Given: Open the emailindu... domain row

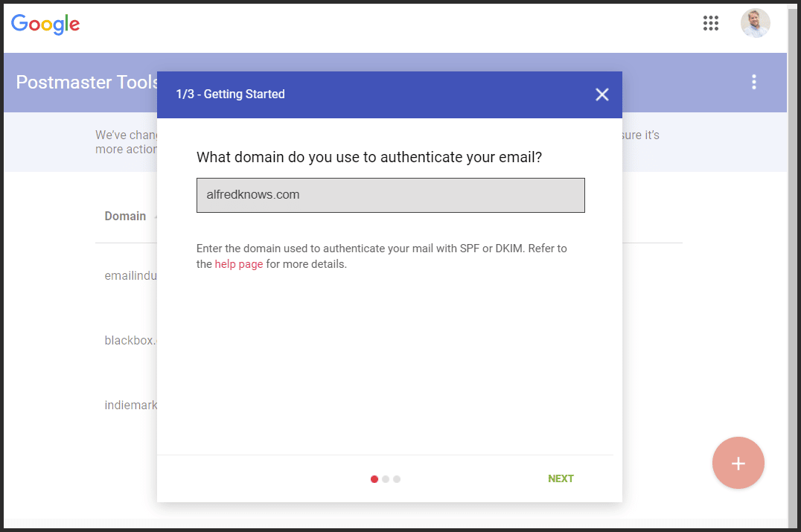Looking at the screenshot, I should (x=130, y=276).
